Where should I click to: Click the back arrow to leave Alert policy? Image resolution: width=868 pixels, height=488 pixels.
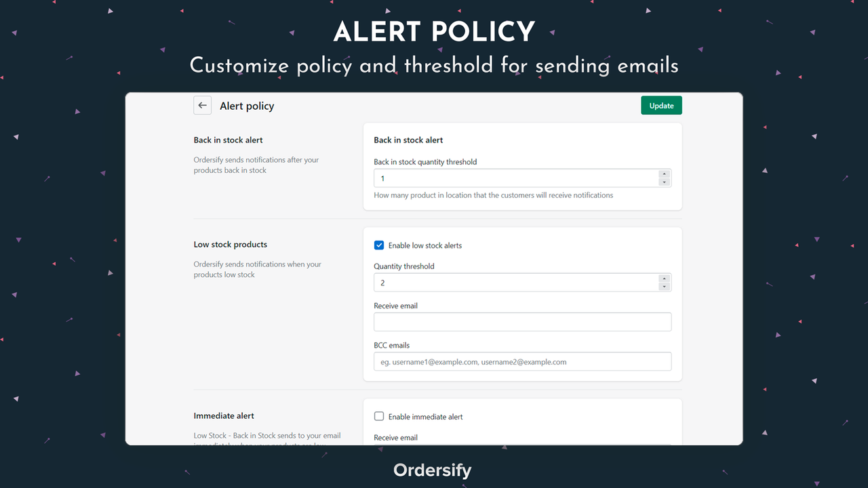pos(202,105)
